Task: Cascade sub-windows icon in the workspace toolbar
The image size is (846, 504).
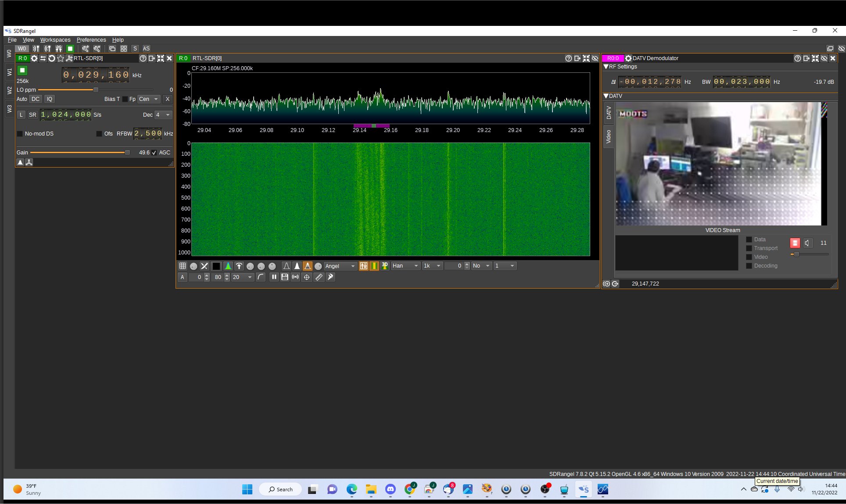Action: click(x=112, y=49)
